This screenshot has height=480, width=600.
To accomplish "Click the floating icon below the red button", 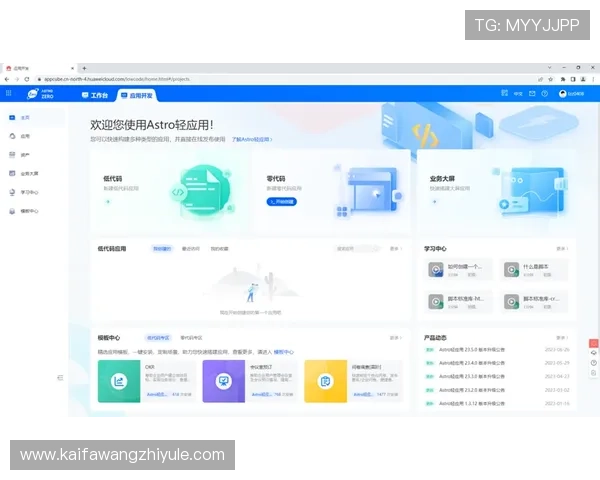I will point(593,353).
